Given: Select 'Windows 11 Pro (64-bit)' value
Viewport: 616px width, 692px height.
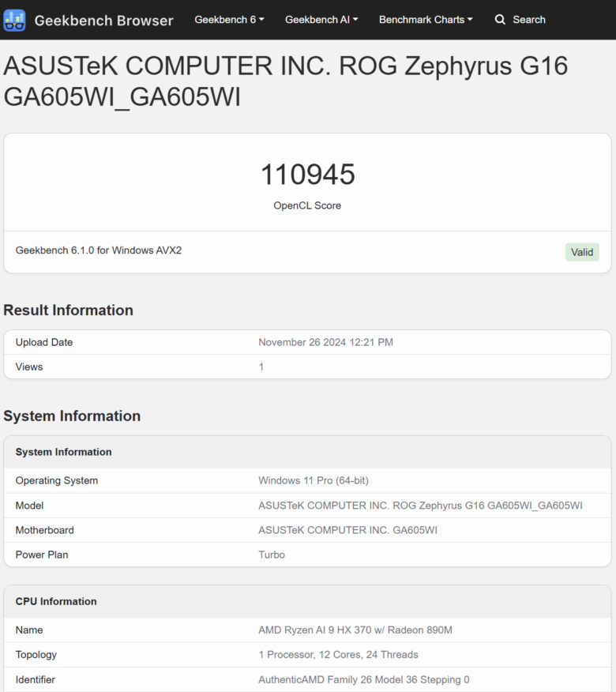Looking at the screenshot, I should pos(314,480).
